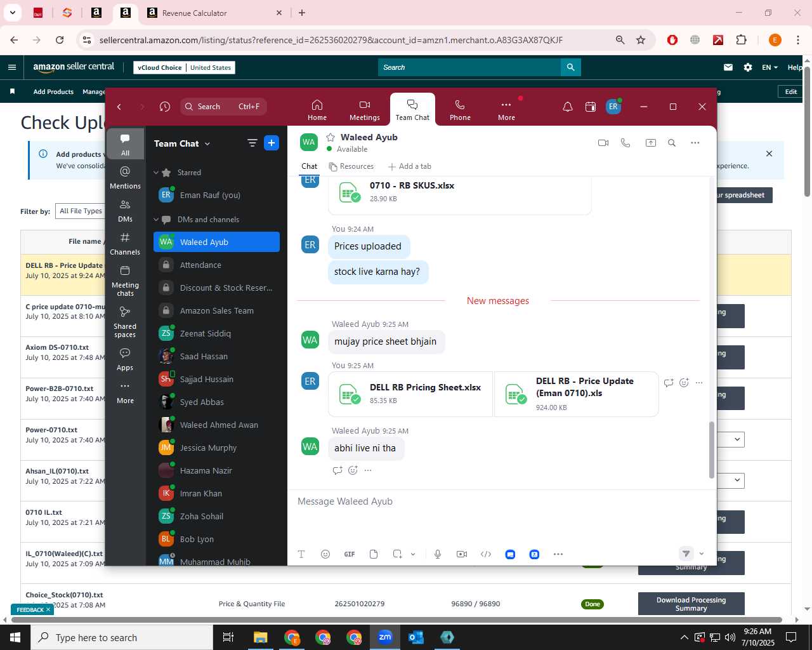The width and height of the screenshot is (812, 650).
Task: Open Apps in the sidebar
Action: (125, 359)
